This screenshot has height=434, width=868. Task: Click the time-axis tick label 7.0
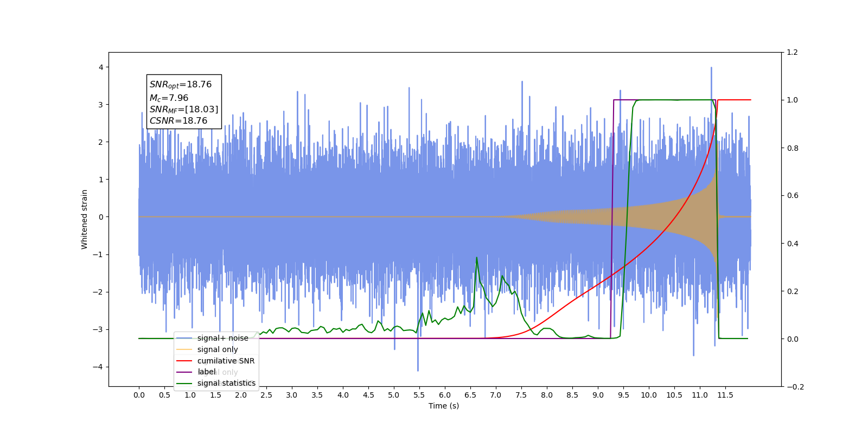pos(496,395)
